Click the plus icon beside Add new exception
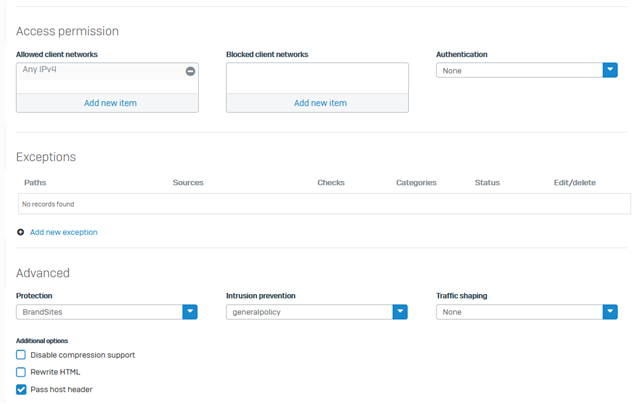This screenshot has height=404, width=640. pos(20,232)
